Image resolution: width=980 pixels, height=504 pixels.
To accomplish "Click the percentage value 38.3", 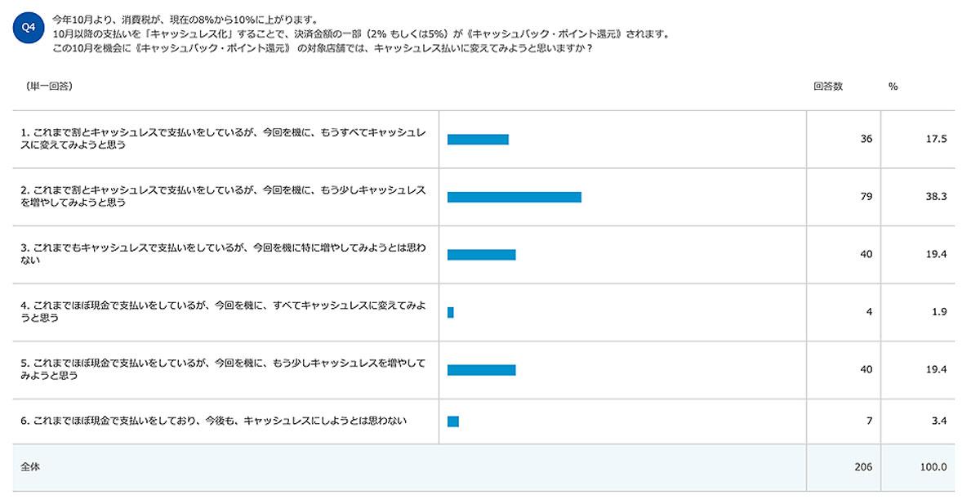I will (935, 197).
